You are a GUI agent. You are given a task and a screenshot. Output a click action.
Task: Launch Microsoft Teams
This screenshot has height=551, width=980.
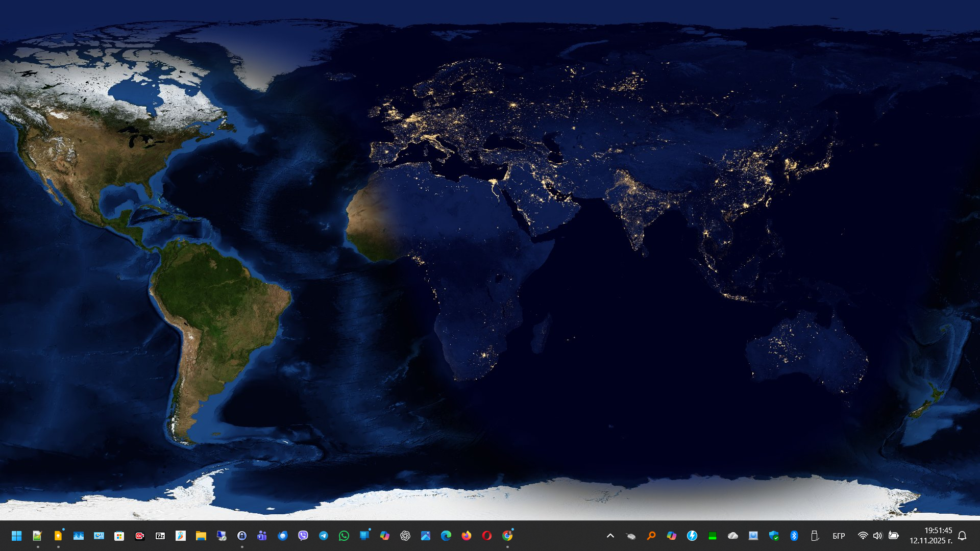coord(262,536)
